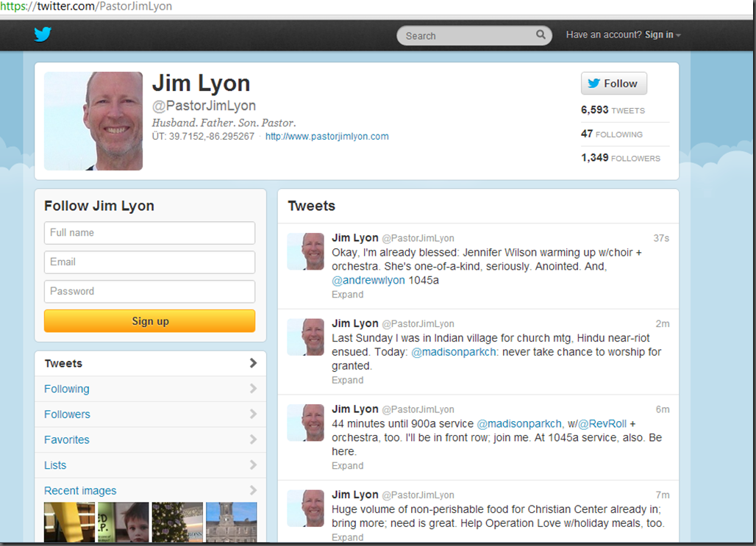Click the avatar on the 7m tweet

point(306,509)
